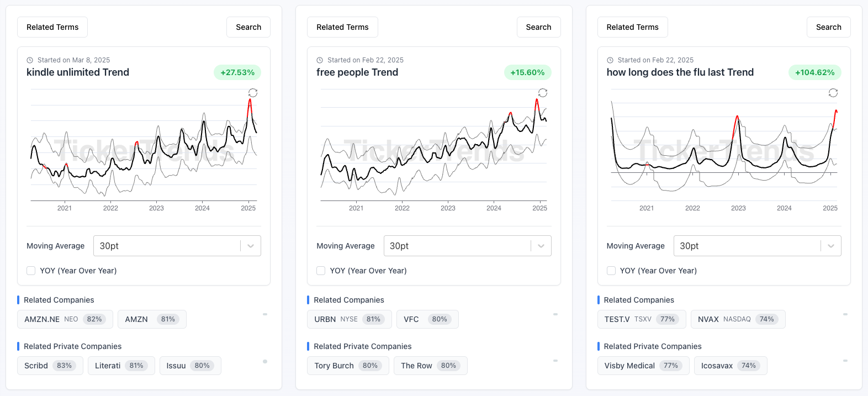Open Related Terms for kindle unlimited
The image size is (868, 396).
click(x=52, y=27)
